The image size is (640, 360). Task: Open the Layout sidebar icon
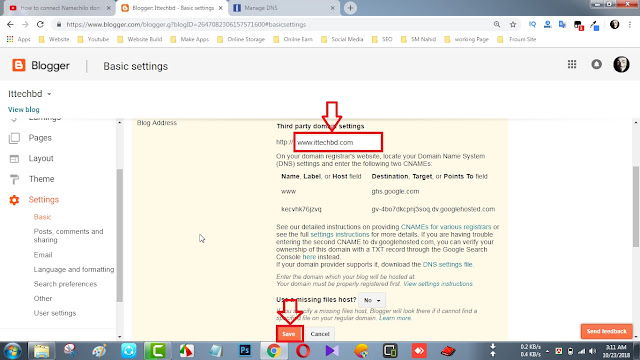click(x=14, y=158)
